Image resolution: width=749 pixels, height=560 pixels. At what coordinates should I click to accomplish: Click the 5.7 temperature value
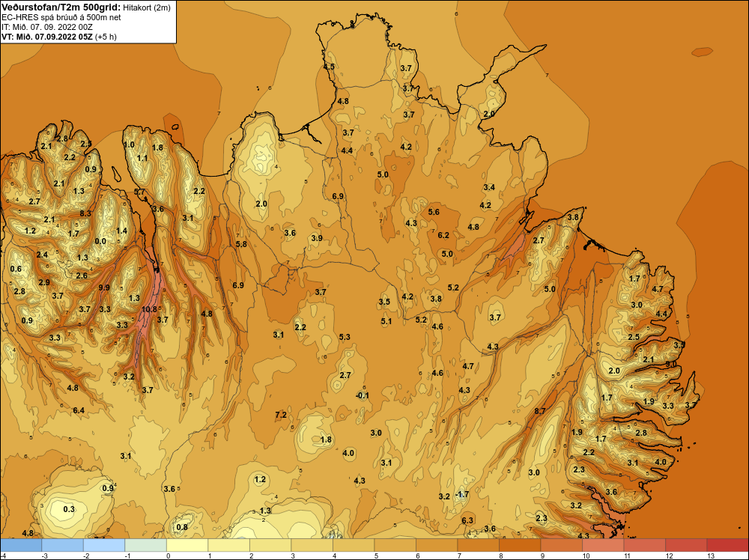coord(139,192)
